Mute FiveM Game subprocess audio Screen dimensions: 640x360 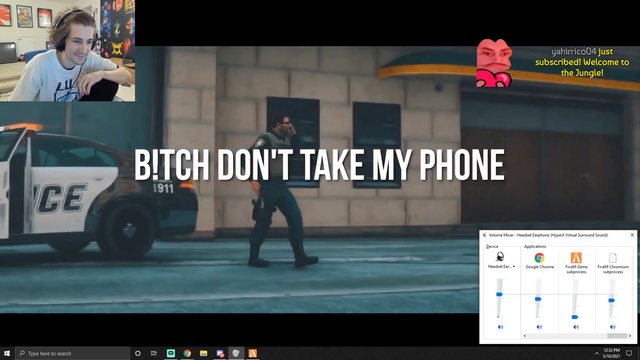(576, 327)
